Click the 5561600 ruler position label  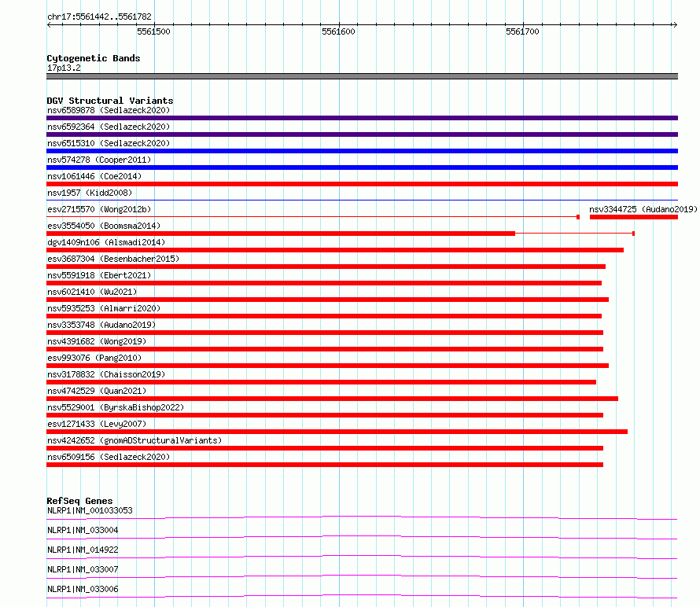(x=338, y=31)
